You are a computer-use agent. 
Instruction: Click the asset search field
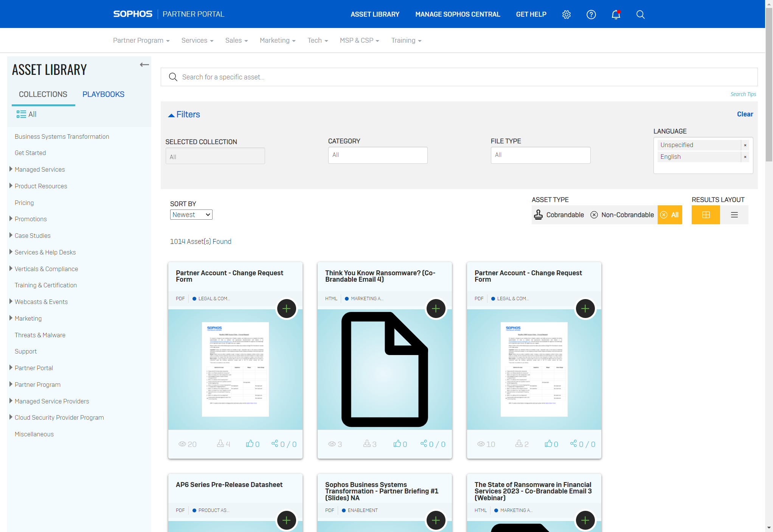click(x=459, y=77)
